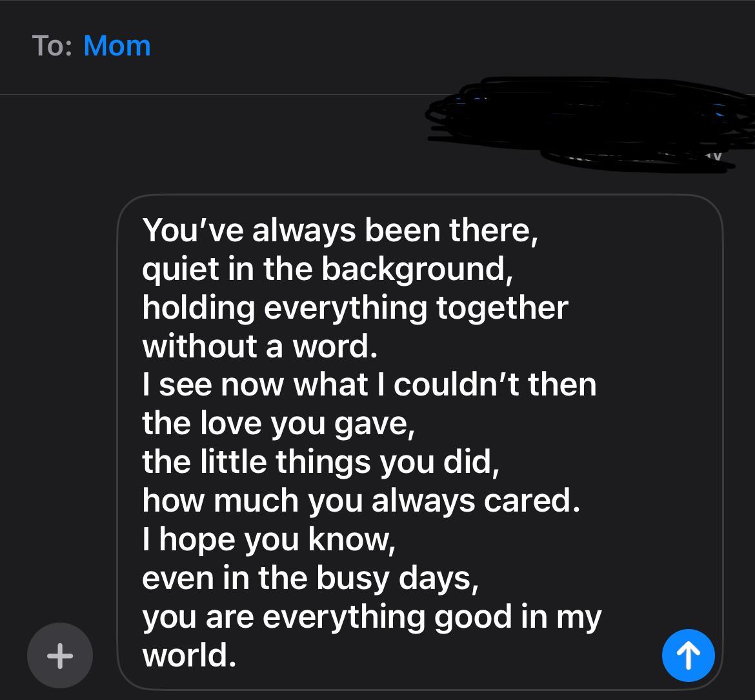Select the Mom recipient name
The height and width of the screenshot is (700, 755).
pos(117,46)
